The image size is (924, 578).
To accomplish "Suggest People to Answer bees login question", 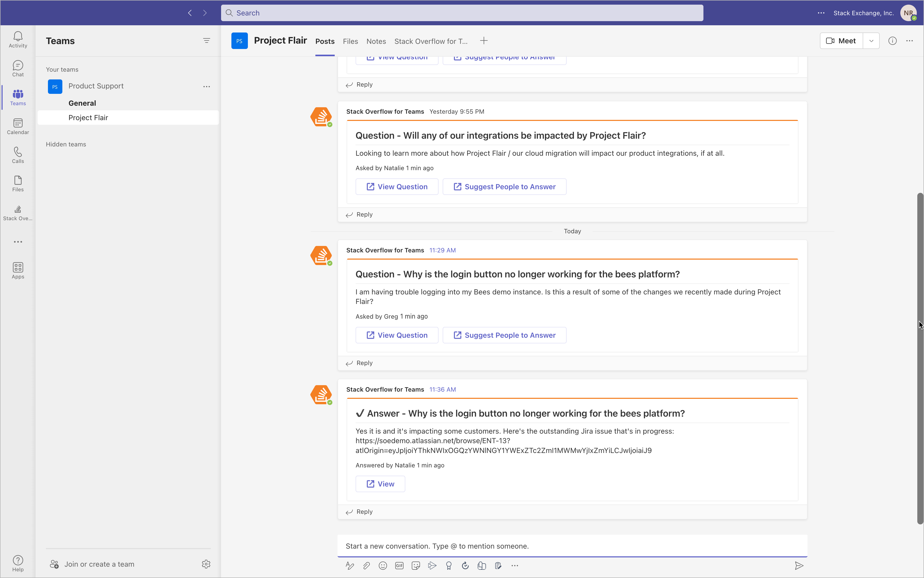I will [504, 335].
